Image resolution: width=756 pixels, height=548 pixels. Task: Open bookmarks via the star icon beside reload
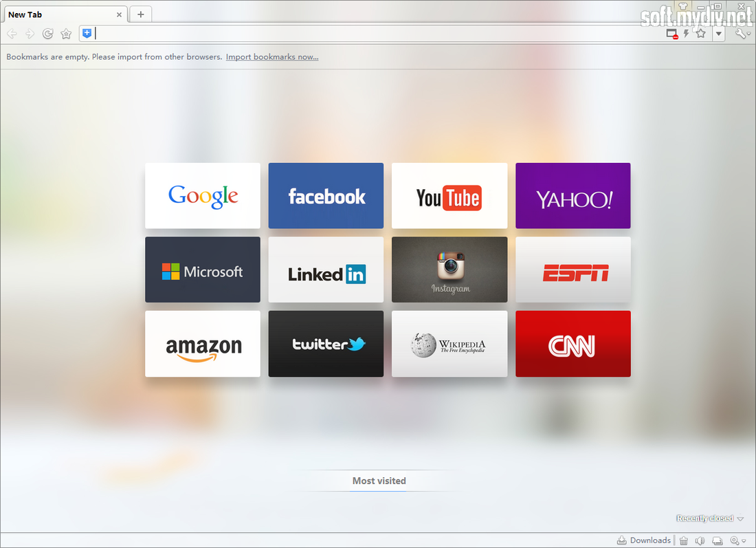tap(66, 34)
